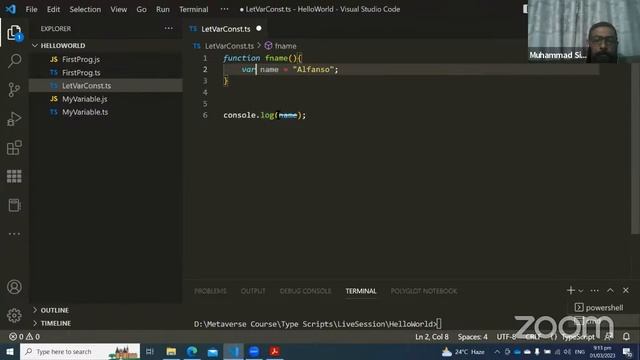The image size is (640, 360).
Task: Click the fname symbol icon in breadcrumb
Action: [x=268, y=46]
